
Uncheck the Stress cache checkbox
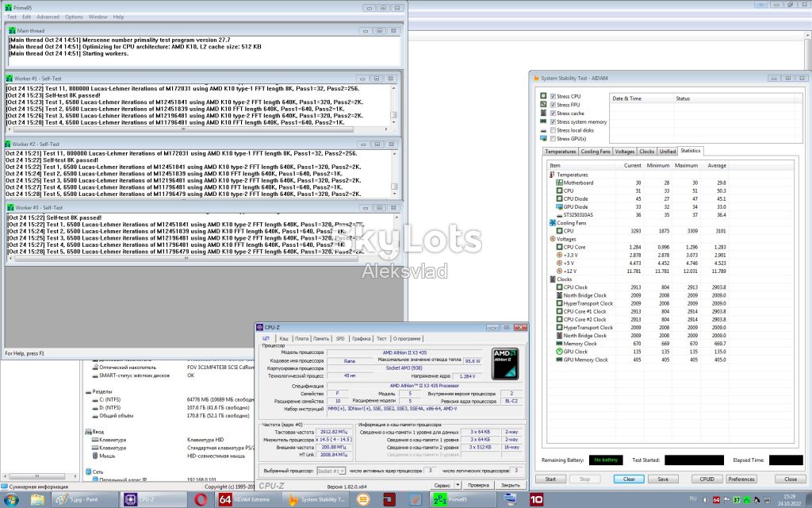click(553, 113)
